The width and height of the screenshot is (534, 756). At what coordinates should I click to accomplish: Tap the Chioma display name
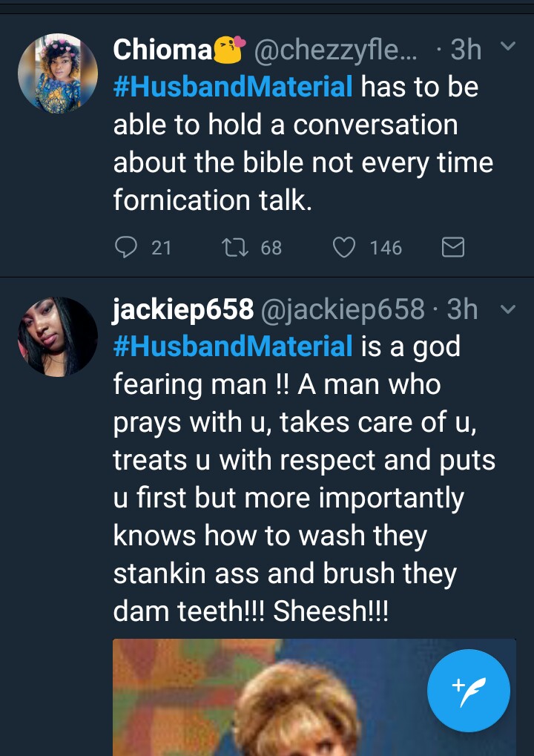pyautogui.click(x=163, y=50)
